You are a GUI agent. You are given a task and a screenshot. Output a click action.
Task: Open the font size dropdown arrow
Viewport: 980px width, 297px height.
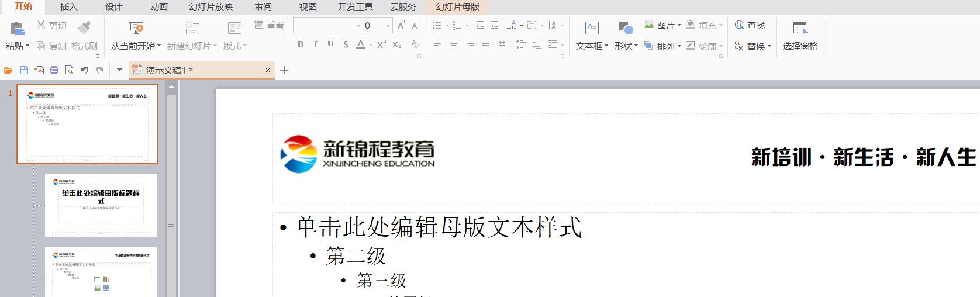point(388,26)
